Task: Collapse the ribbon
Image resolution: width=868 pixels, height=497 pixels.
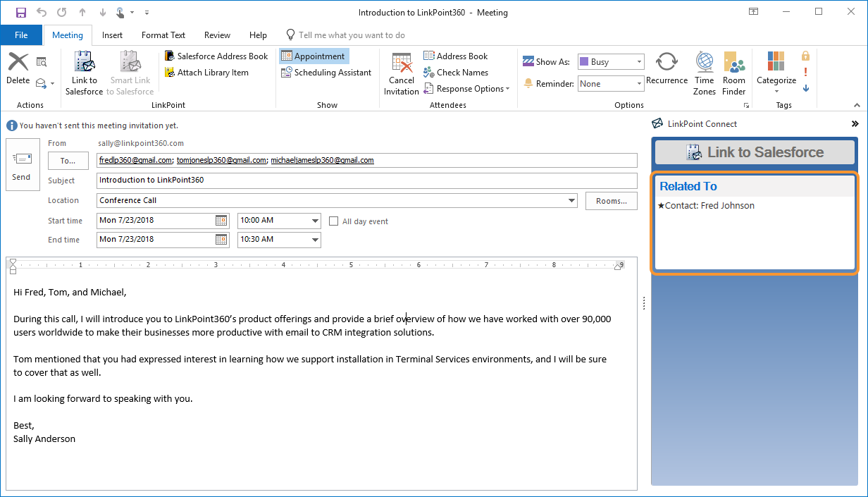Action: point(857,105)
